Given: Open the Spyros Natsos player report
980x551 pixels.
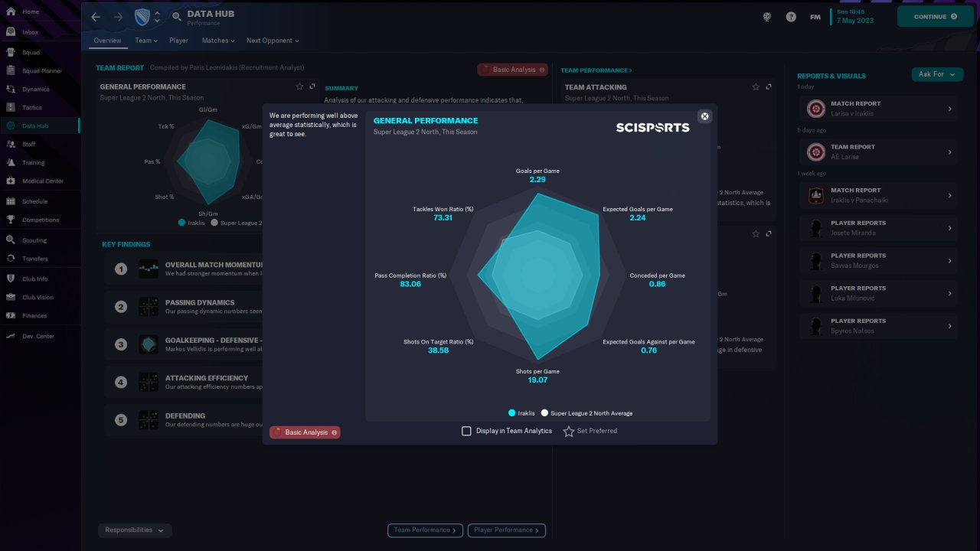Looking at the screenshot, I should click(878, 327).
